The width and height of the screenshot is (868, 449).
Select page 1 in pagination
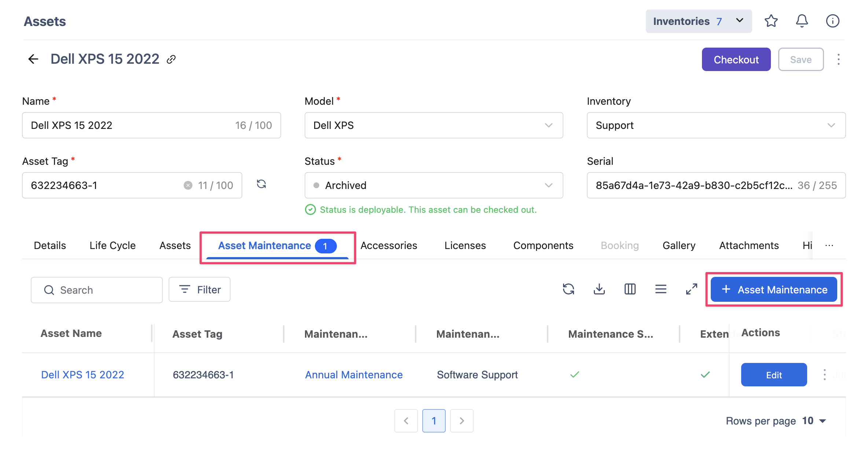click(434, 421)
